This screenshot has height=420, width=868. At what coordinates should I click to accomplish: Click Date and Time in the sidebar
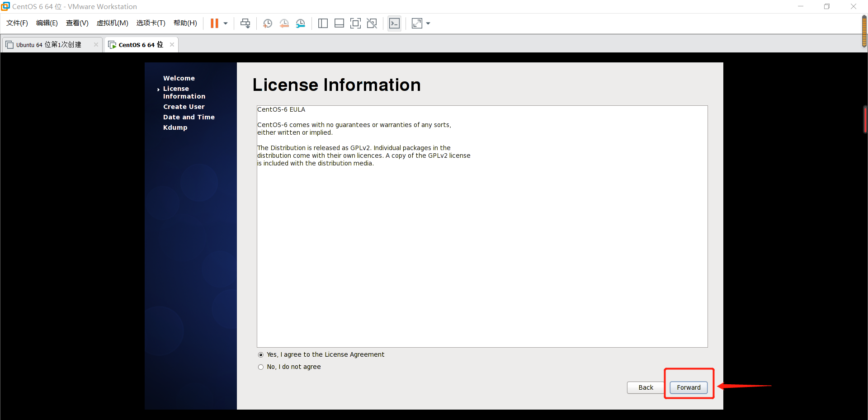(189, 117)
